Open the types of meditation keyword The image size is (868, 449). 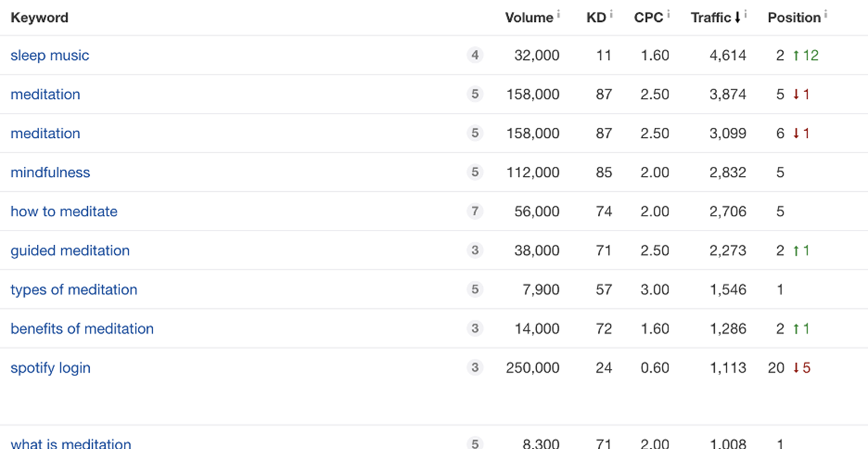pyautogui.click(x=74, y=290)
